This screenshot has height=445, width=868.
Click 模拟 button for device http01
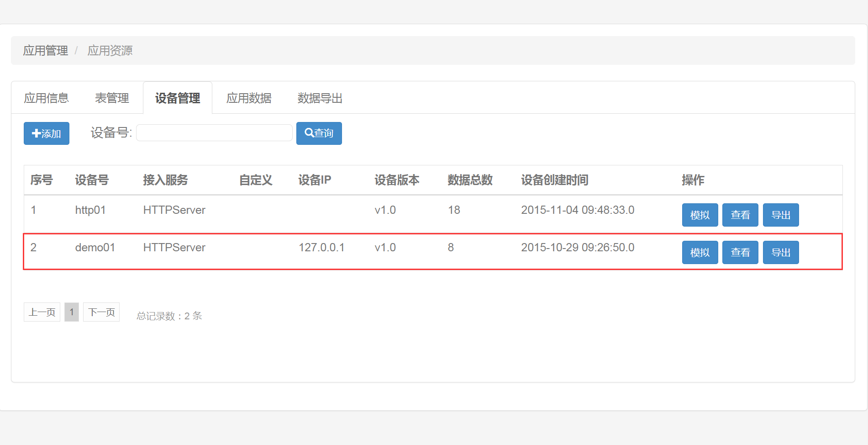[x=700, y=215]
